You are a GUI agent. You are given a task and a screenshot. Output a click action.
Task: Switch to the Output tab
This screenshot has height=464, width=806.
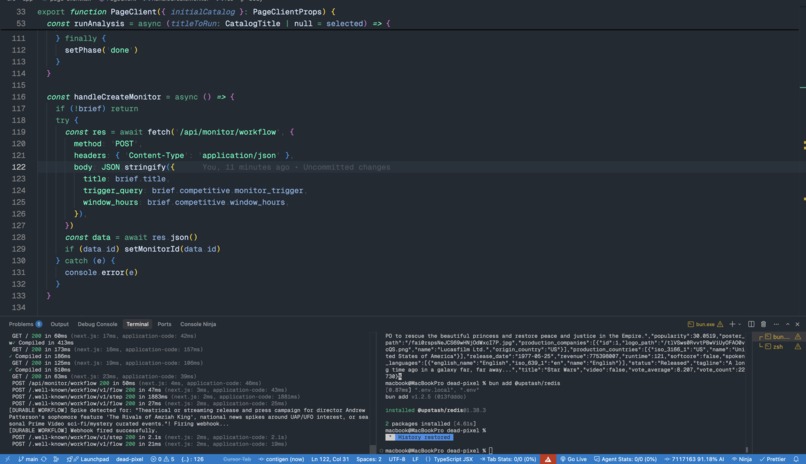point(60,324)
